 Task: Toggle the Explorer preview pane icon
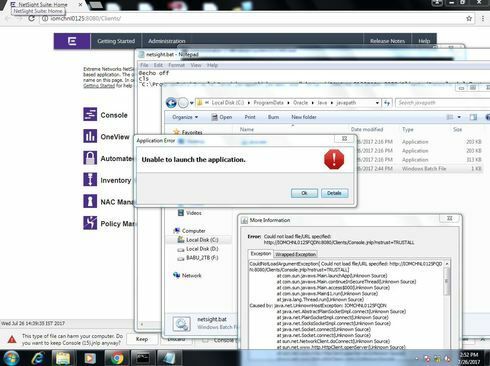coord(473,117)
